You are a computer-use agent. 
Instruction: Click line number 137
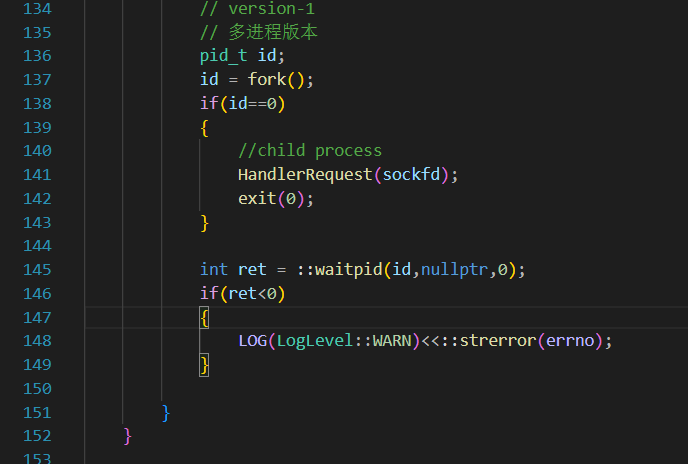tap(37, 79)
